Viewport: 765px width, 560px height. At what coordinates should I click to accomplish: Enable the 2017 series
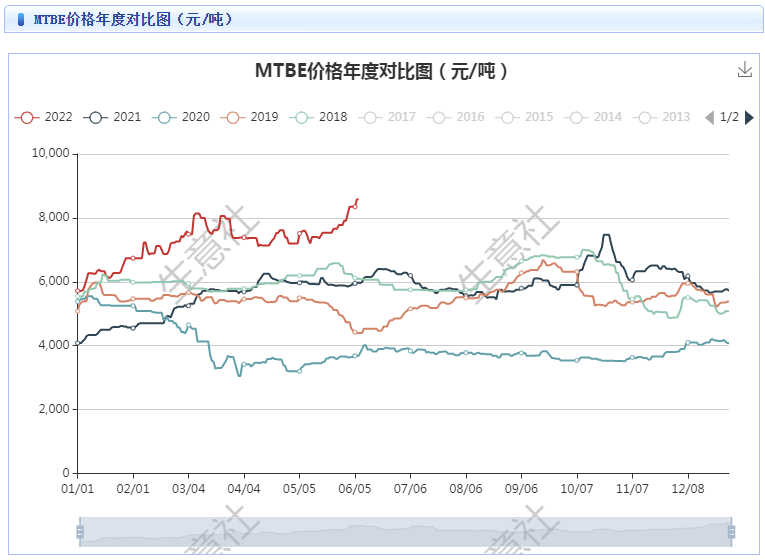point(387,117)
